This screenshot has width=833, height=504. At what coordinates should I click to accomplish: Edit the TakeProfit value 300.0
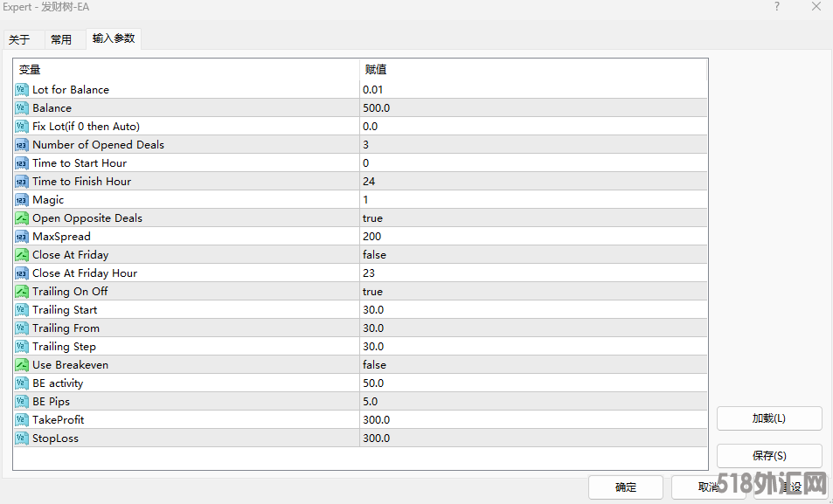tap(376, 420)
